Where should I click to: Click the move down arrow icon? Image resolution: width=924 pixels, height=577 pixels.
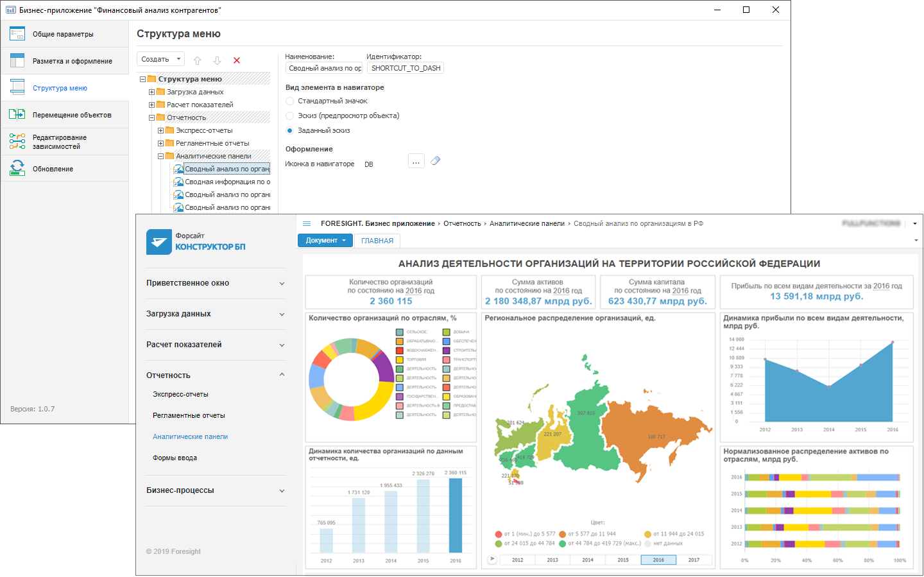point(218,60)
